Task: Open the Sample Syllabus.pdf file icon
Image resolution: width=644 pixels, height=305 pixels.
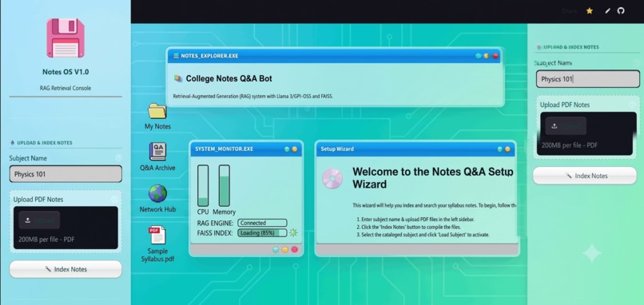Action: pos(157,235)
